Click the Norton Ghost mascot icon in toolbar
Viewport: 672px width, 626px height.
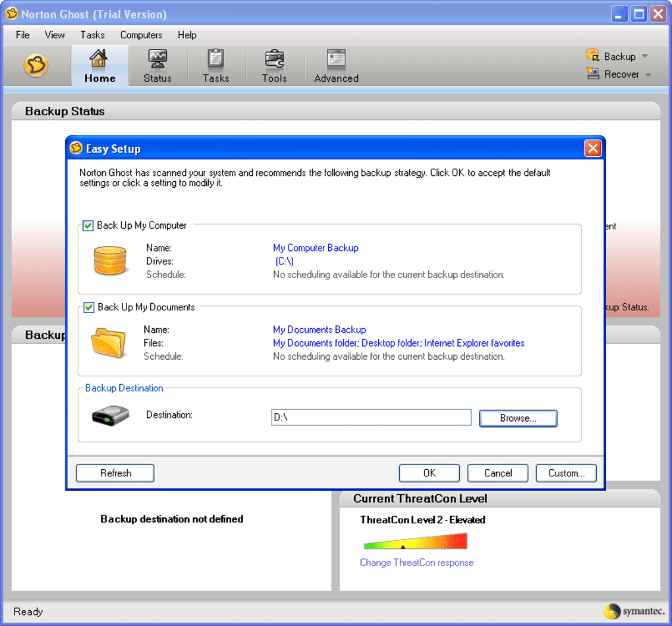36,65
